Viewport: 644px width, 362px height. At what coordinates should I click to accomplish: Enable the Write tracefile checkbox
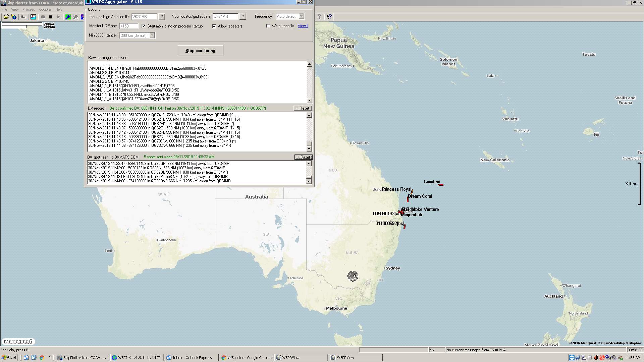(268, 26)
